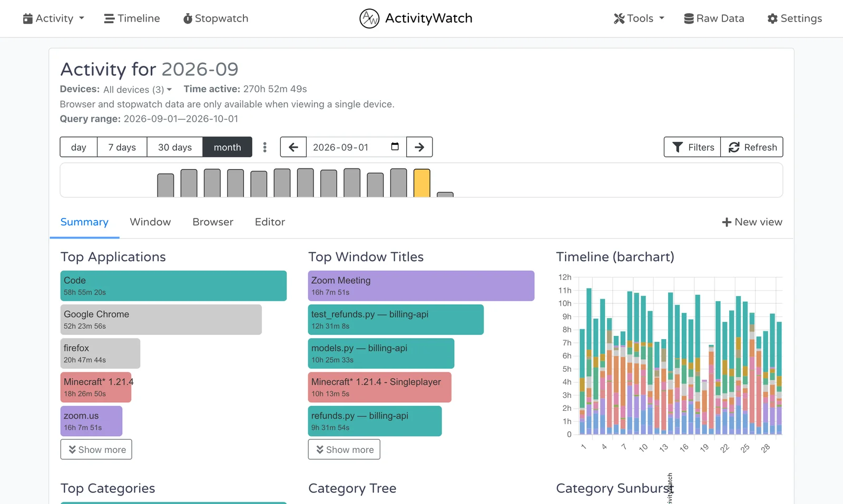Click the ActivityWatch logo icon
The height and width of the screenshot is (504, 843).
pyautogui.click(x=369, y=18)
